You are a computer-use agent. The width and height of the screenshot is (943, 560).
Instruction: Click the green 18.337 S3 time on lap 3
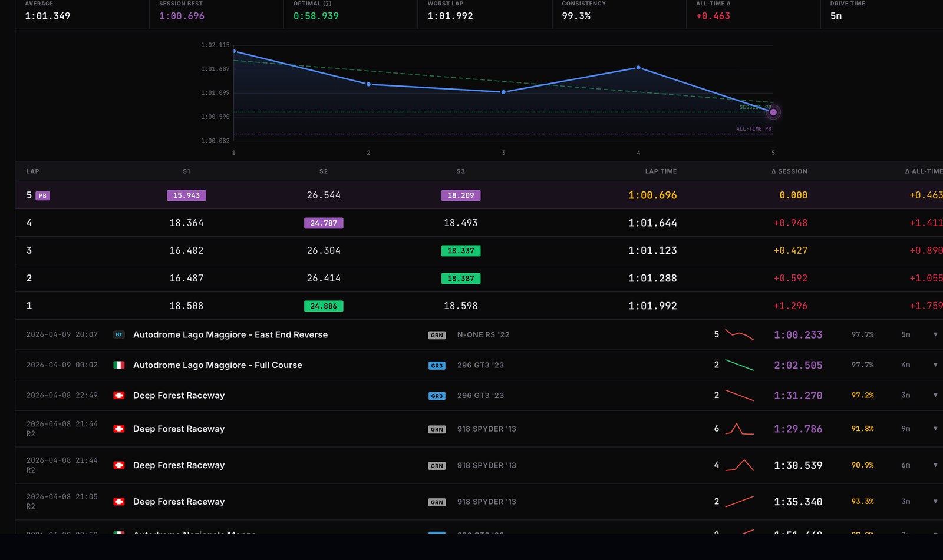[x=461, y=251]
